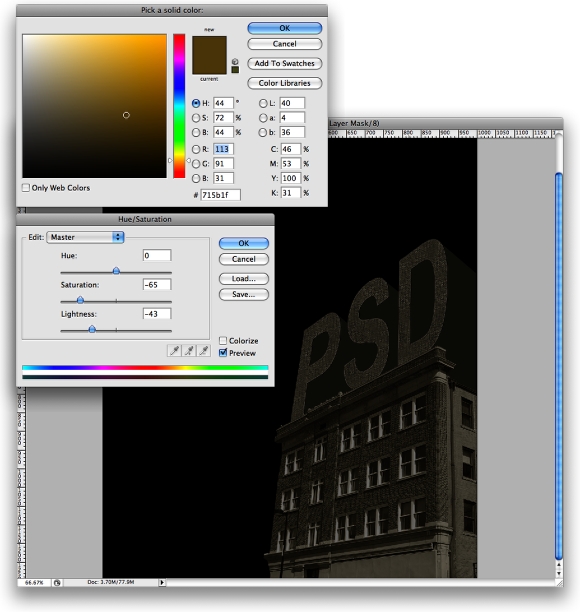
Task: Click the brightness B field showing 44
Action: coord(223,133)
